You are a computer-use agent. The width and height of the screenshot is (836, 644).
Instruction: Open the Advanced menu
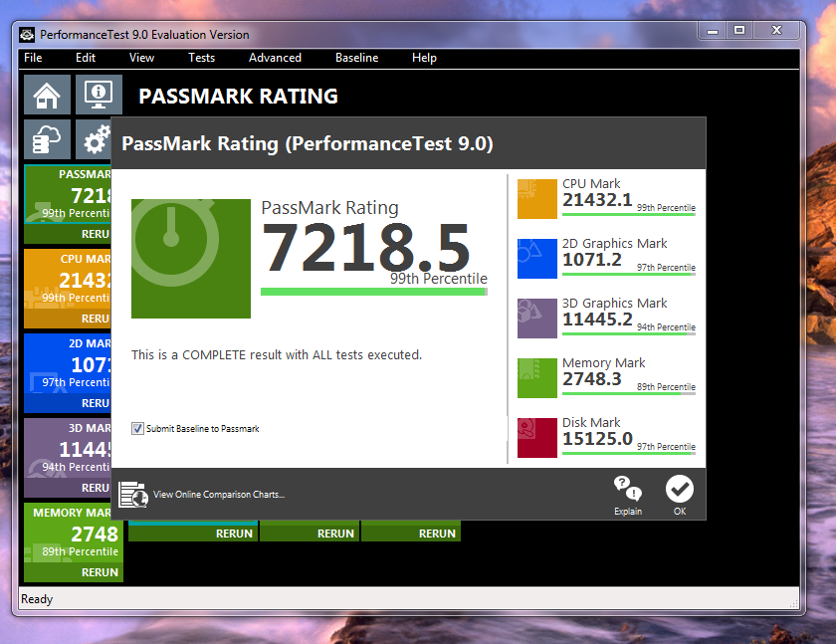click(275, 58)
